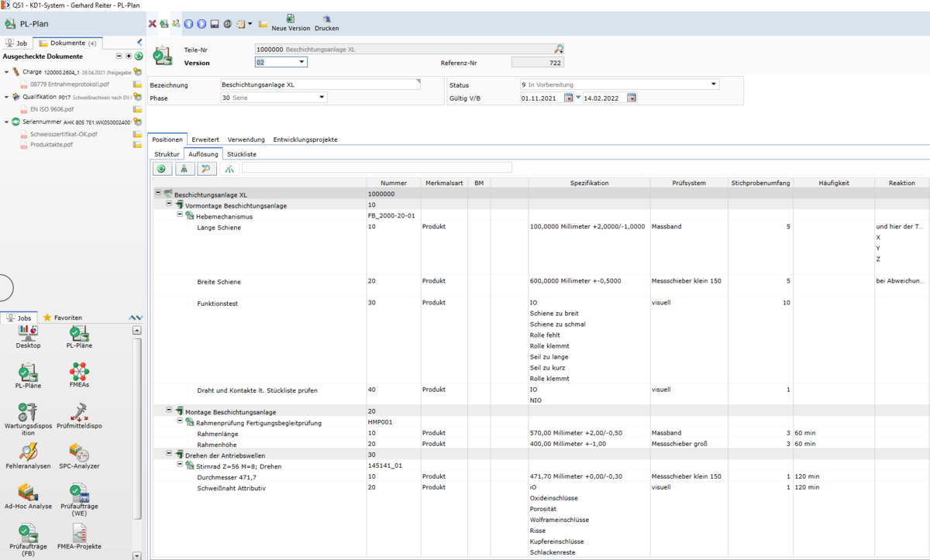Click the Spezifikation column header
This screenshot has height=560, width=930.
coord(590,183)
